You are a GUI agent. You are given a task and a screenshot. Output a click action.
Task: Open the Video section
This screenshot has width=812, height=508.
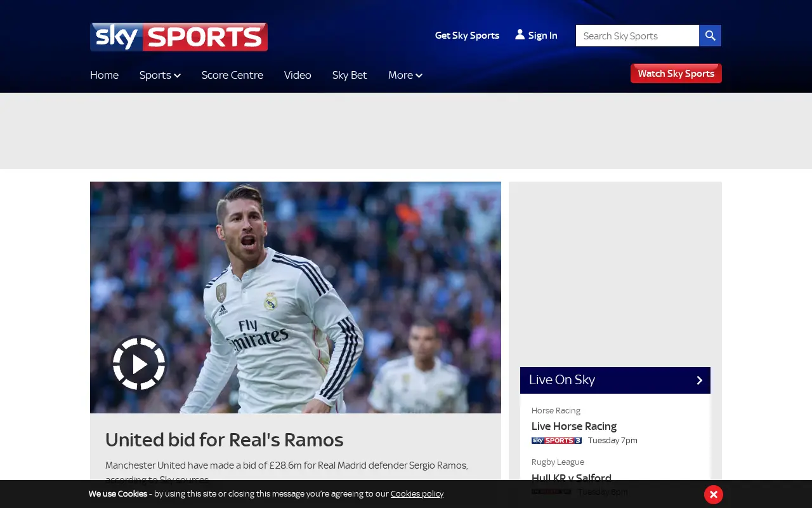click(x=298, y=75)
